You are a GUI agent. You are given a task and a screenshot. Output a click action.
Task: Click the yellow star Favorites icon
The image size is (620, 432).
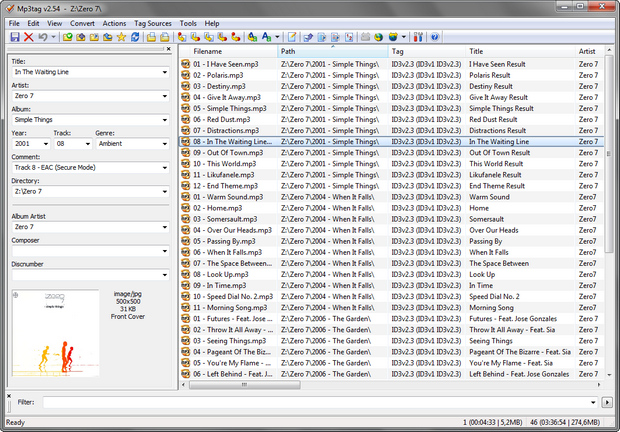tap(121, 37)
